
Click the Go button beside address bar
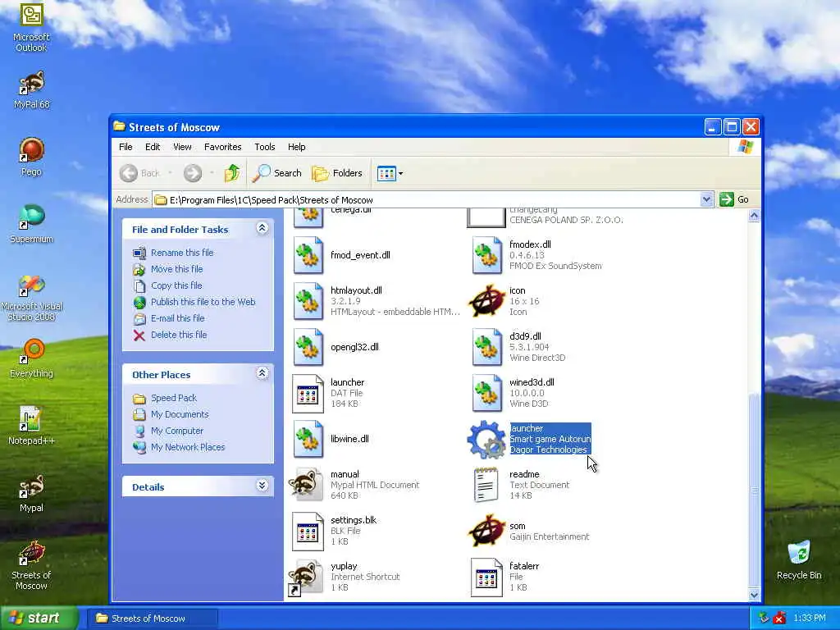734,199
